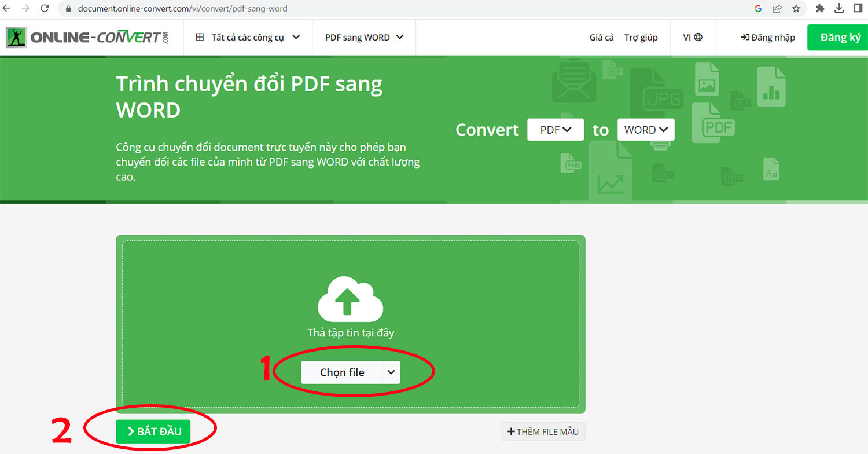Open Tất cả các công cụ menu
The height and width of the screenshot is (454, 868).
pos(248,37)
